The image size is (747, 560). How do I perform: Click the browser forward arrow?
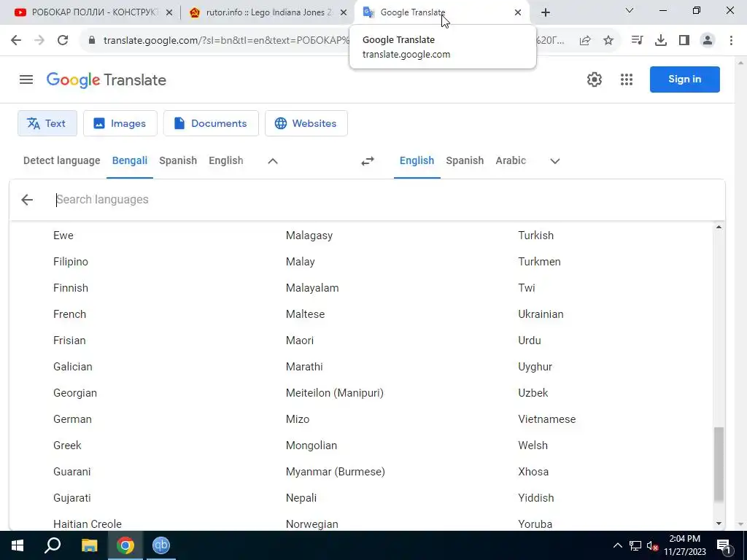pyautogui.click(x=39, y=40)
